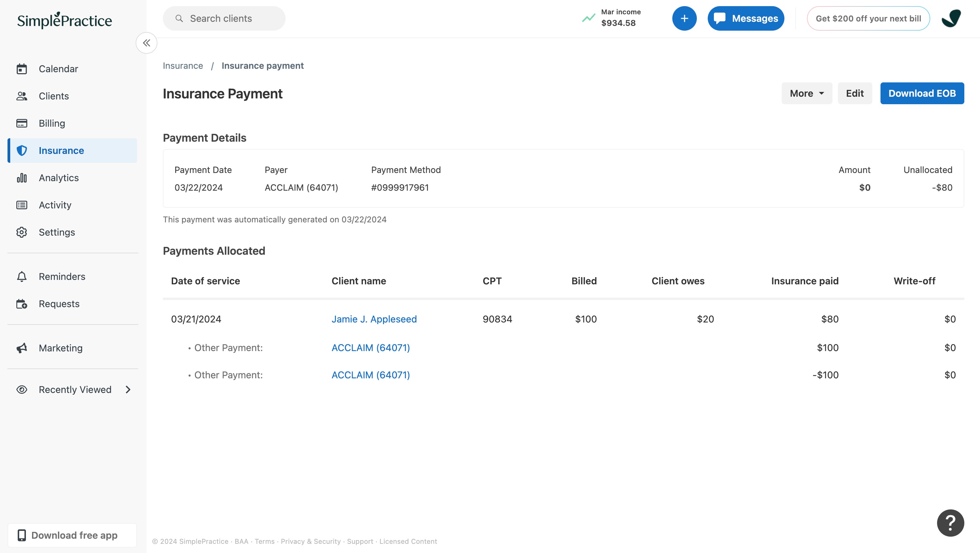Image resolution: width=980 pixels, height=553 pixels.
Task: Open ACCLAIM (64071) link for -$100 payment
Action: pyautogui.click(x=370, y=375)
